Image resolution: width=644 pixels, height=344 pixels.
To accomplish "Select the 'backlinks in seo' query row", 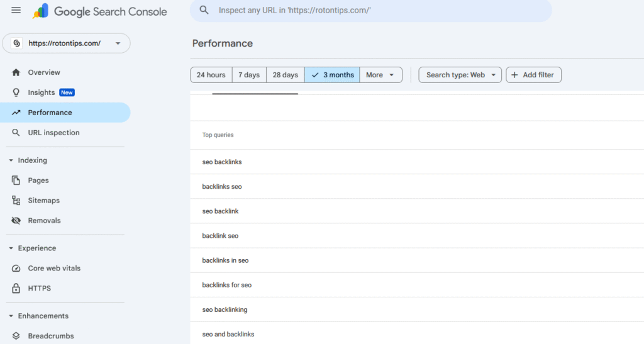I will tap(417, 260).
